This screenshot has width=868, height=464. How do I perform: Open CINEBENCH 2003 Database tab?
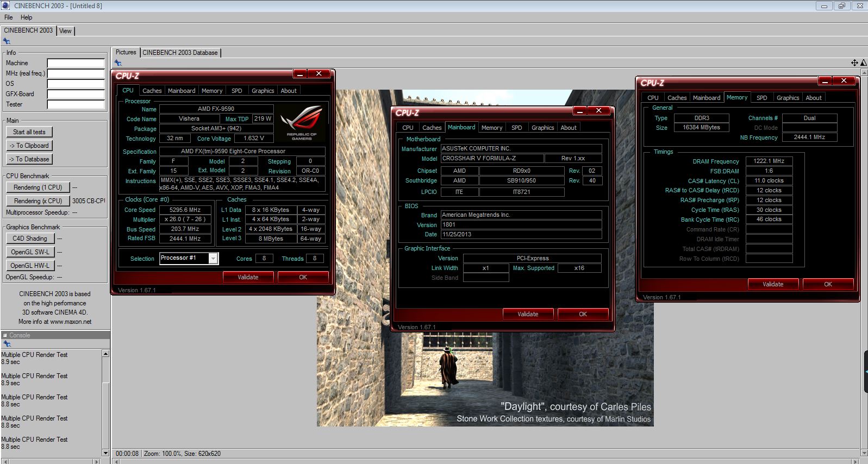point(180,53)
